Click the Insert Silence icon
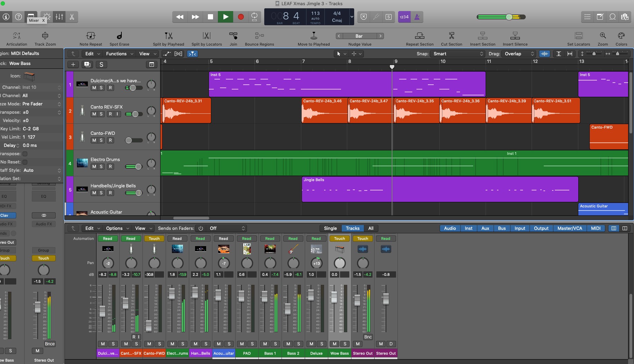Viewport: 634px width, 364px height. tap(515, 36)
